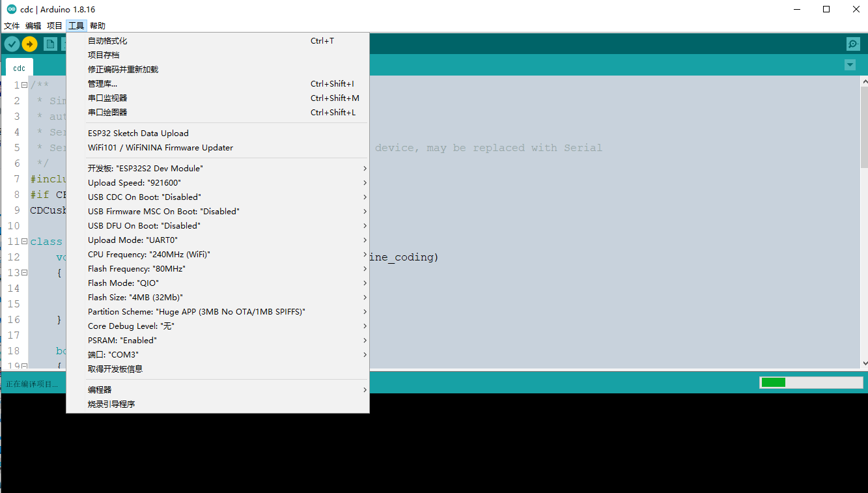Open the 编辑 menu
Screen dimensions: 868x493
[33, 26]
